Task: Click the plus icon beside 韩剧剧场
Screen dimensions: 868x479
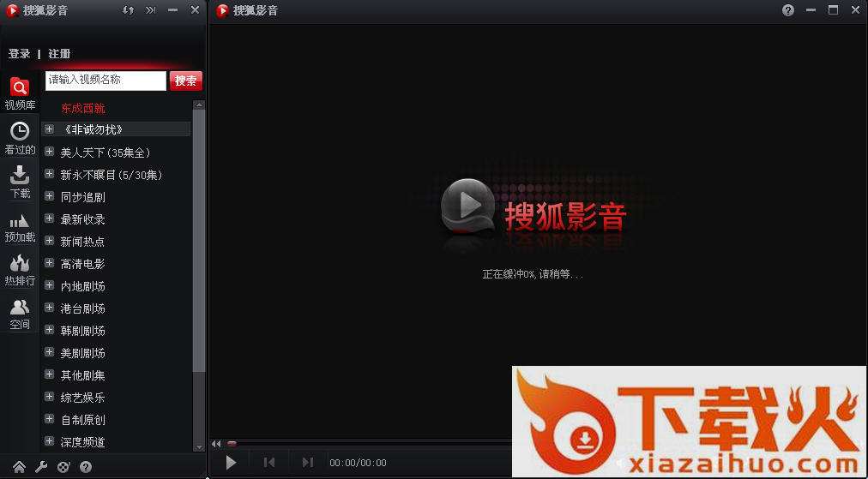Action: pos(49,330)
